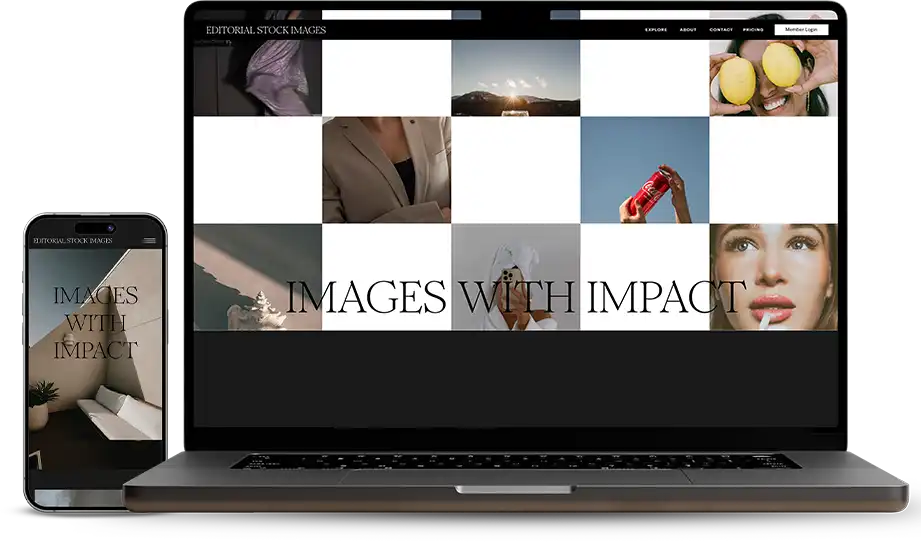This screenshot has width=921, height=542.
Task: Open the woman's face close-up photo
Action: [x=773, y=277]
